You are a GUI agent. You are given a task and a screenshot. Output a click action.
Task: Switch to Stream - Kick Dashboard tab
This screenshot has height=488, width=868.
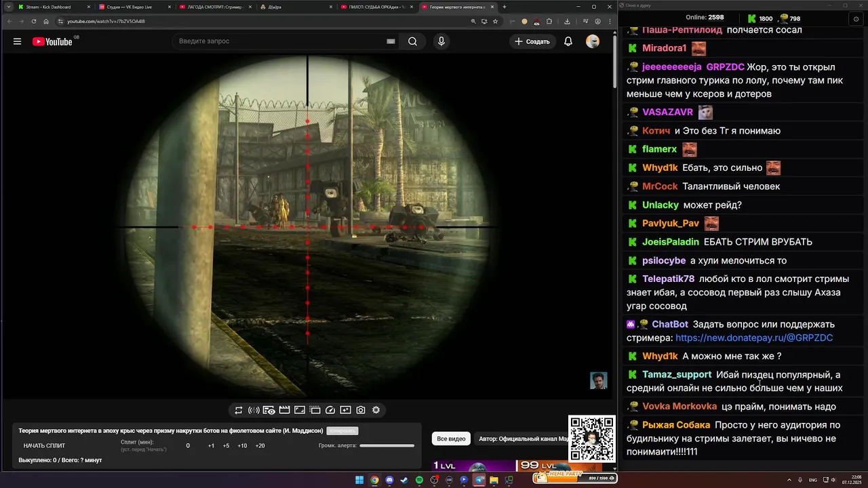(53, 7)
